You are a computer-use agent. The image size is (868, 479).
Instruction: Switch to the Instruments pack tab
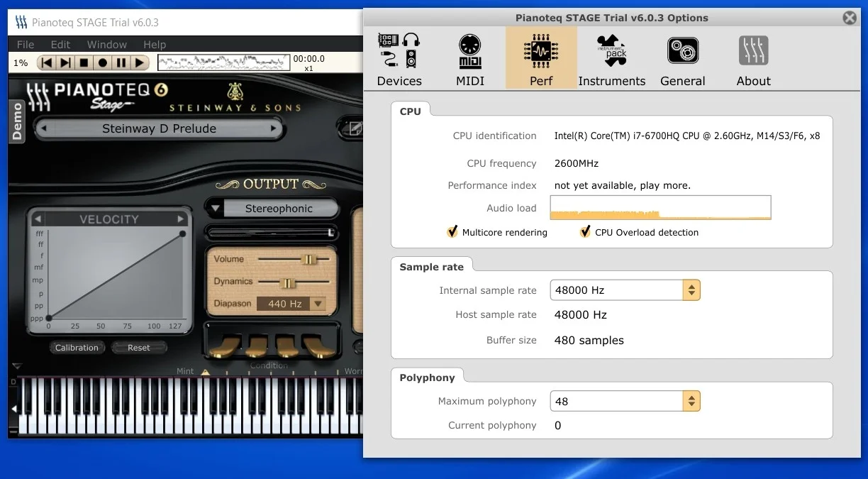pyautogui.click(x=611, y=59)
